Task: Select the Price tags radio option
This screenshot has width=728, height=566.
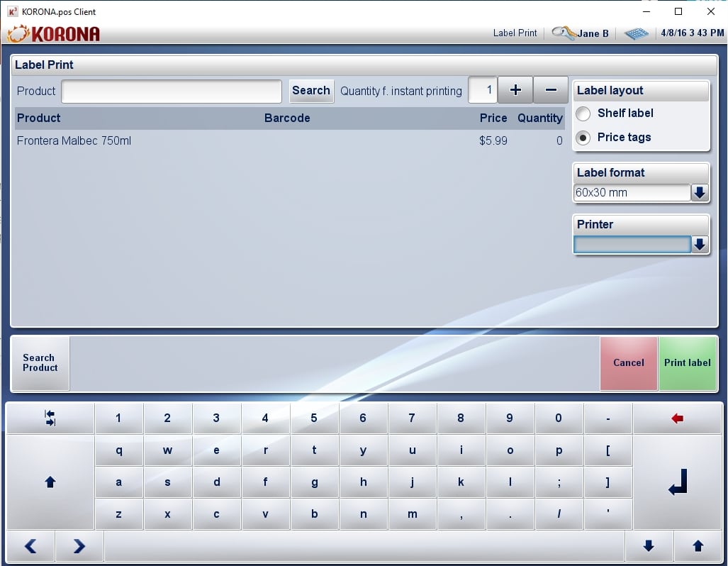Action: 583,138
